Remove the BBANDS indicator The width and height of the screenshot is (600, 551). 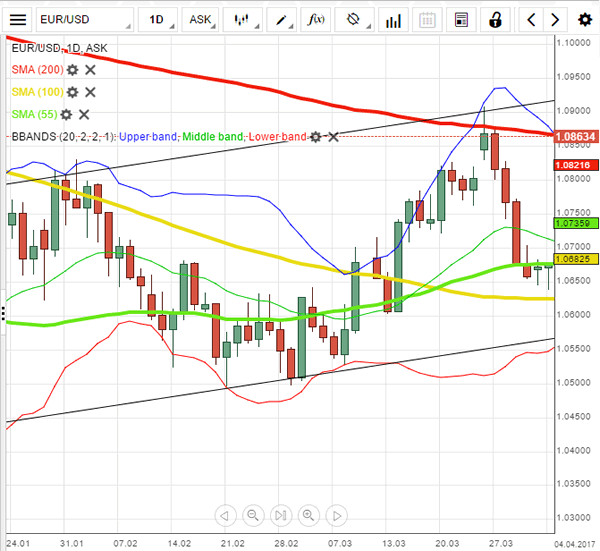(x=334, y=137)
